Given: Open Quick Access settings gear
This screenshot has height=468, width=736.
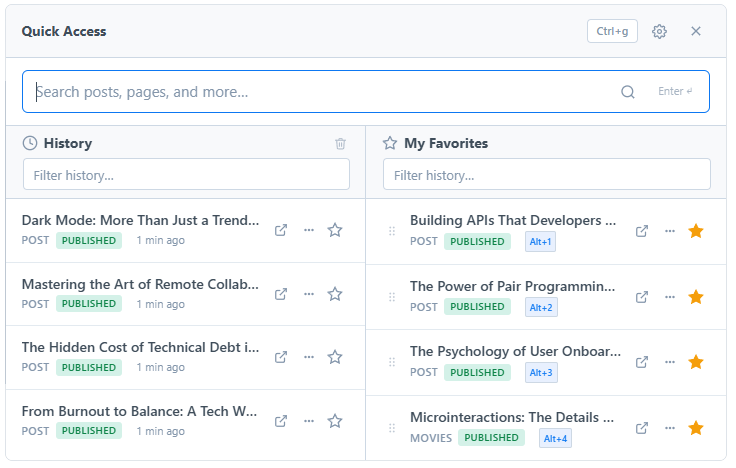Looking at the screenshot, I should coord(659,31).
